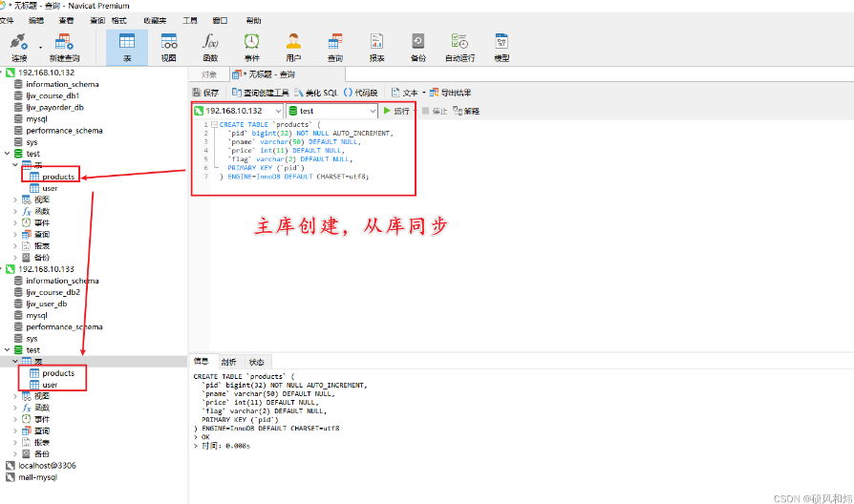Open the Event (事件) toolbar icon
The image size is (854, 504).
[x=251, y=48]
